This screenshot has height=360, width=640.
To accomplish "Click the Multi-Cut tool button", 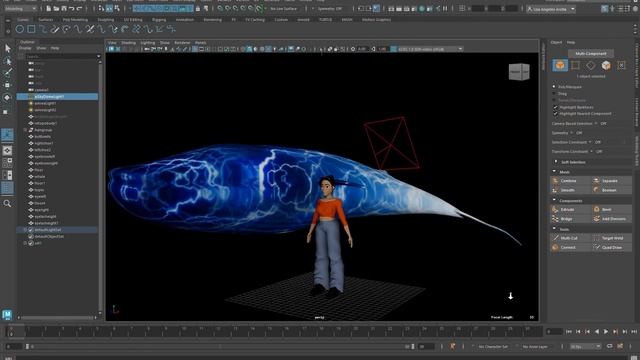I will pos(570,238).
